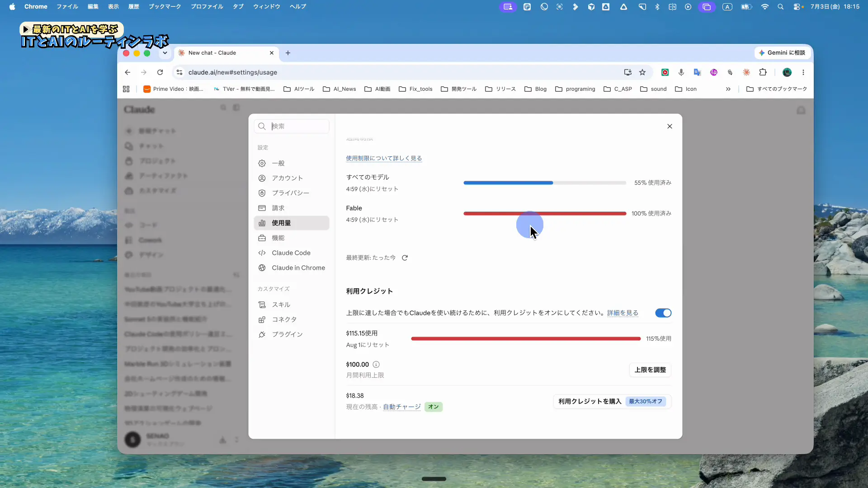Click the 115%使用 credit progress bar

pyautogui.click(x=526, y=338)
